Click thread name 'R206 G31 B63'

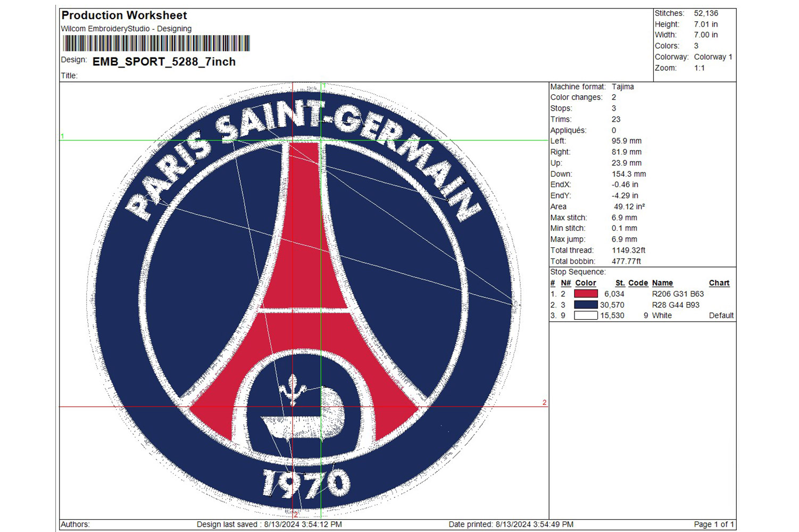tap(678, 294)
